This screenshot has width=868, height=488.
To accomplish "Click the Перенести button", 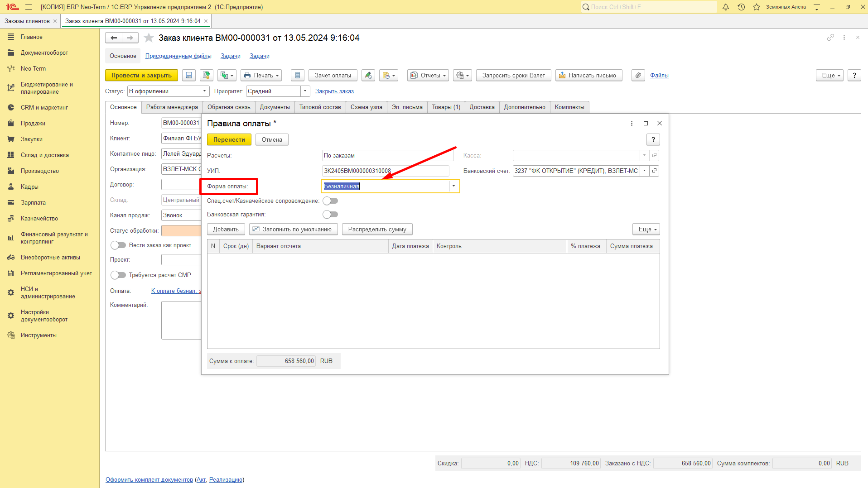I will click(x=229, y=139).
